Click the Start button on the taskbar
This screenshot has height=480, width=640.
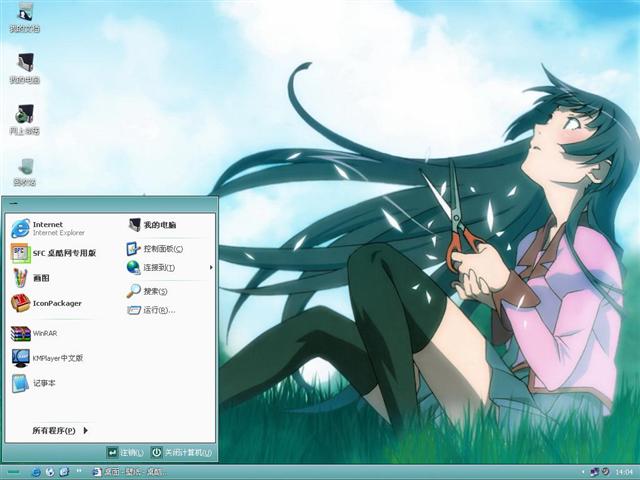tap(13, 471)
